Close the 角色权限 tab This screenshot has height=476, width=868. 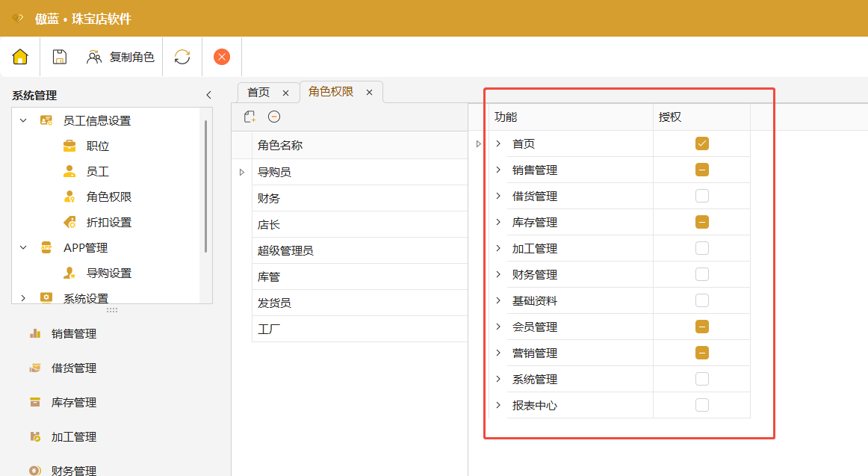click(x=369, y=93)
